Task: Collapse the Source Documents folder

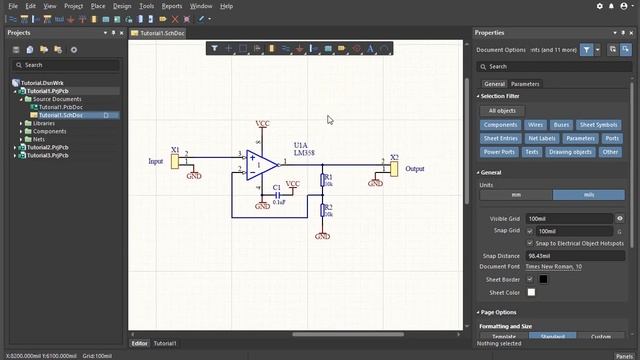Action: 21,99
